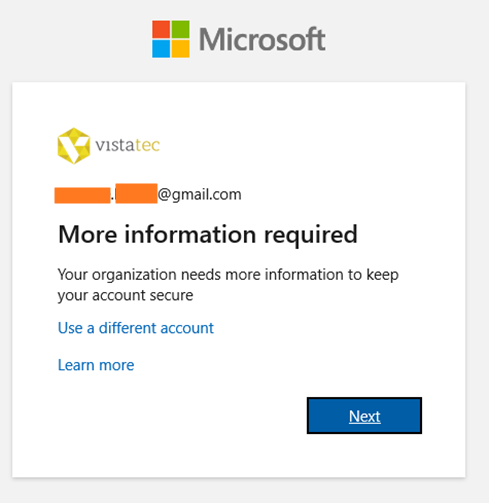
Task: Click the blue square in Microsoft logo
Action: [x=161, y=49]
